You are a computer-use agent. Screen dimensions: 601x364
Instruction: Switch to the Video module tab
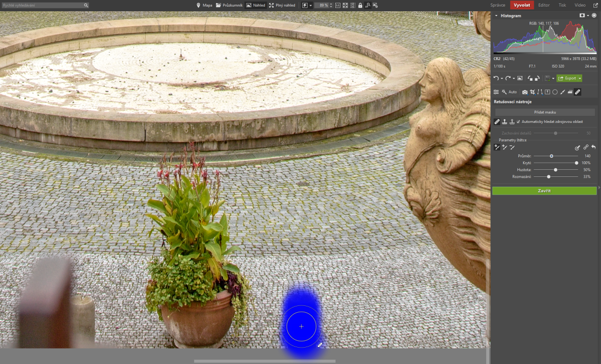580,5
